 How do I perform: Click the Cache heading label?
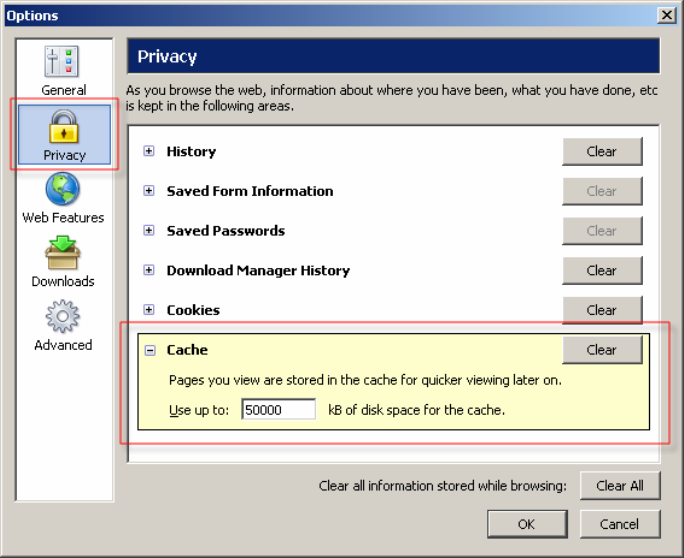coord(187,350)
